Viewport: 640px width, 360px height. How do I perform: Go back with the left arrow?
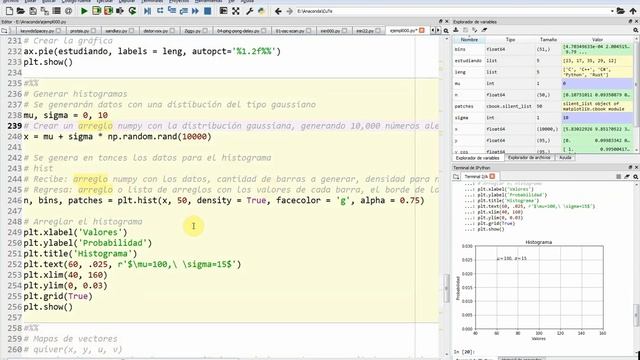click(x=278, y=11)
